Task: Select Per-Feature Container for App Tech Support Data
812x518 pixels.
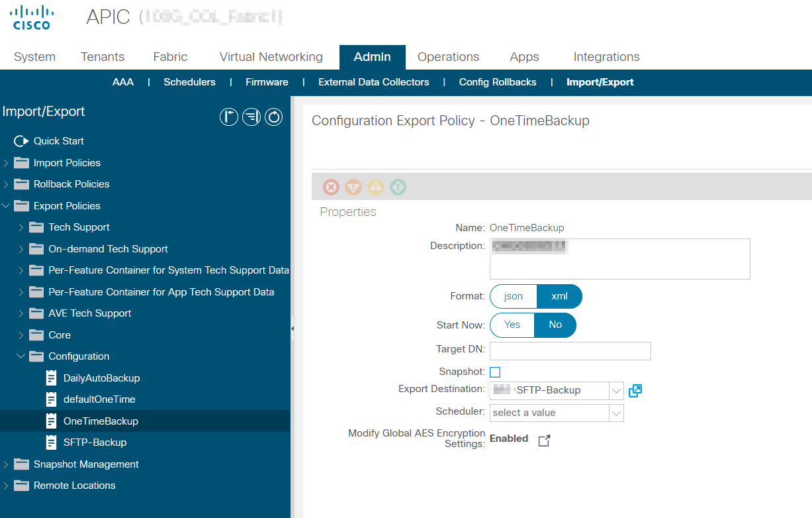Action: tap(161, 292)
